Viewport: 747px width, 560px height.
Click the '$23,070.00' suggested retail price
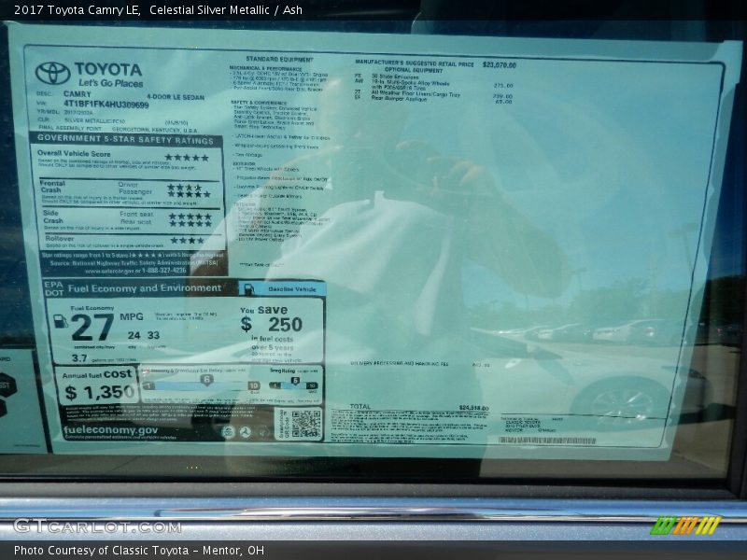pyautogui.click(x=500, y=64)
